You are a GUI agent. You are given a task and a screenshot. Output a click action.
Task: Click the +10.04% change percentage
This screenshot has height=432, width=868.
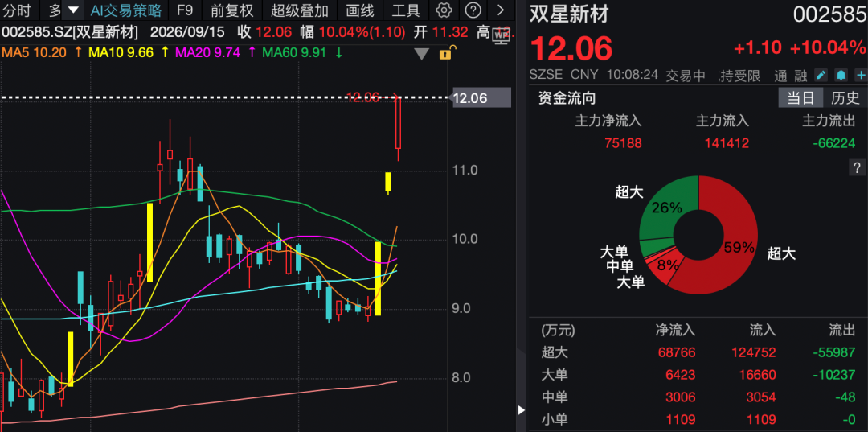pyautogui.click(x=828, y=48)
